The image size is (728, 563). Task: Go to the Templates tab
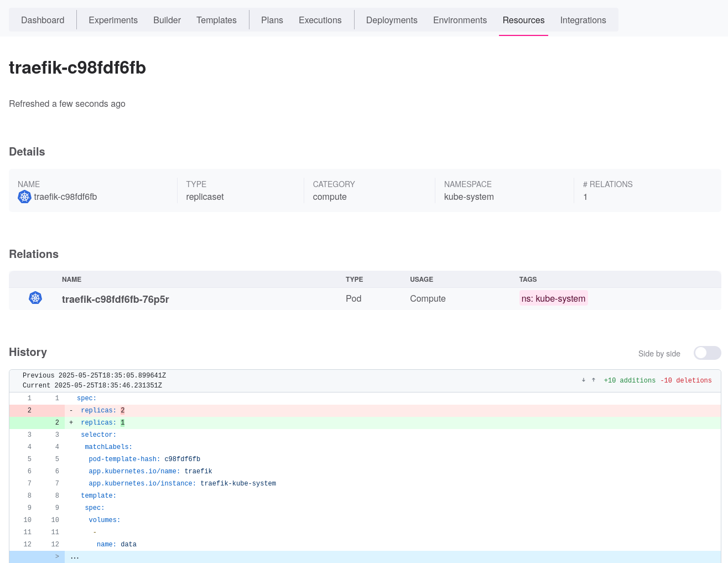(216, 20)
